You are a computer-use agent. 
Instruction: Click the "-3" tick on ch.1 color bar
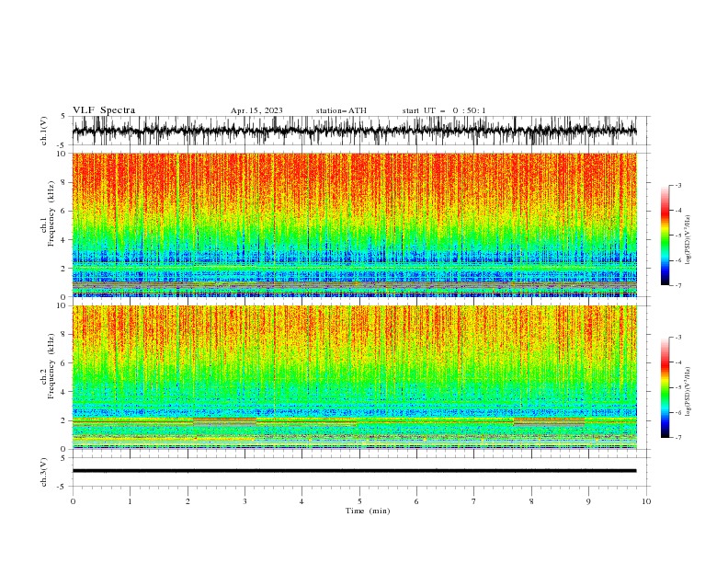coord(678,185)
